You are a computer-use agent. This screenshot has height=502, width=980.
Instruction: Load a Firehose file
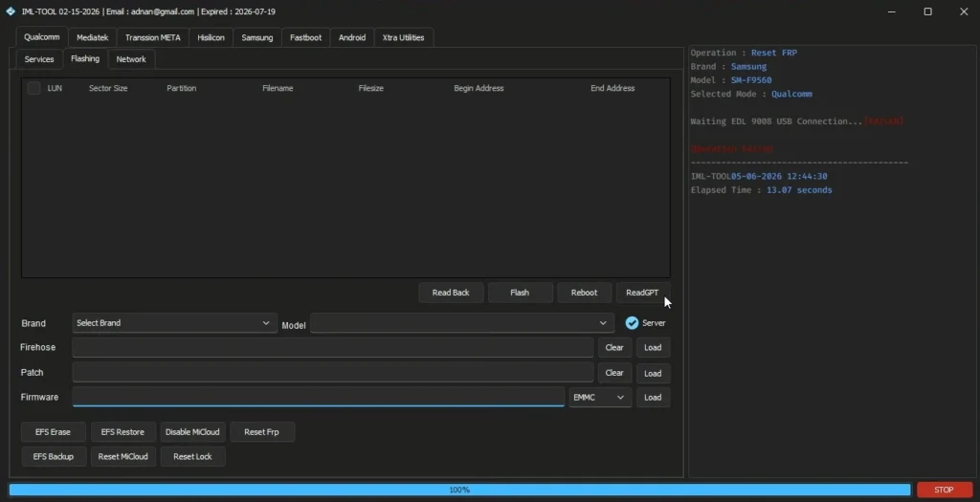tap(653, 347)
